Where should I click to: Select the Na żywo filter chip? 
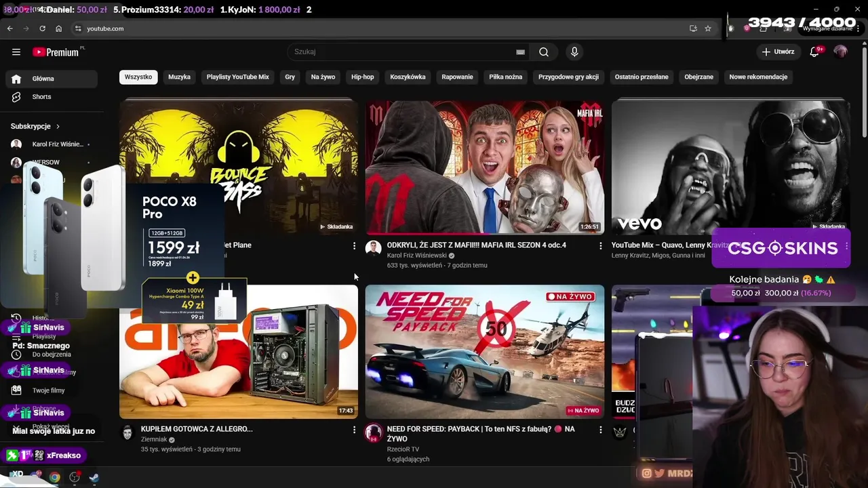(x=323, y=77)
